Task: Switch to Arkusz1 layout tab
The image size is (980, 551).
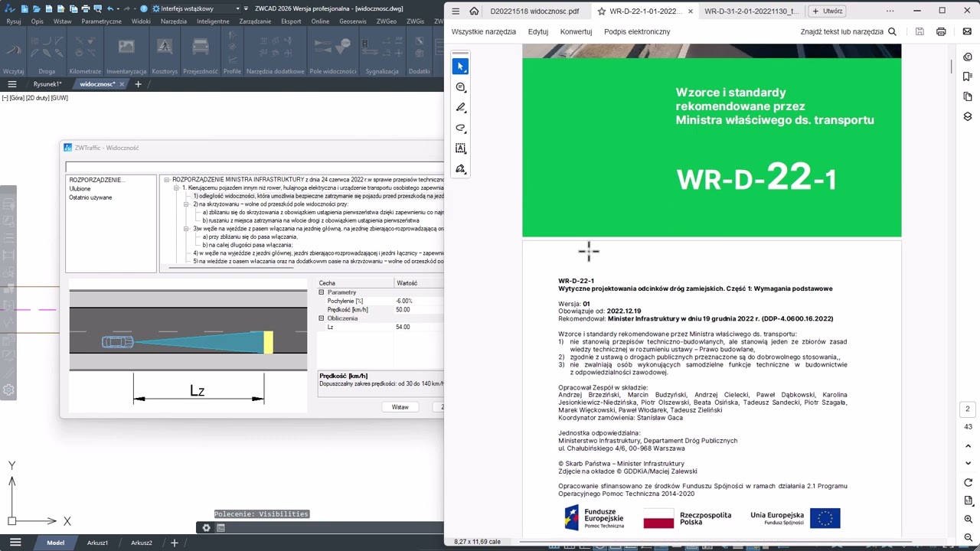Action: [x=97, y=543]
